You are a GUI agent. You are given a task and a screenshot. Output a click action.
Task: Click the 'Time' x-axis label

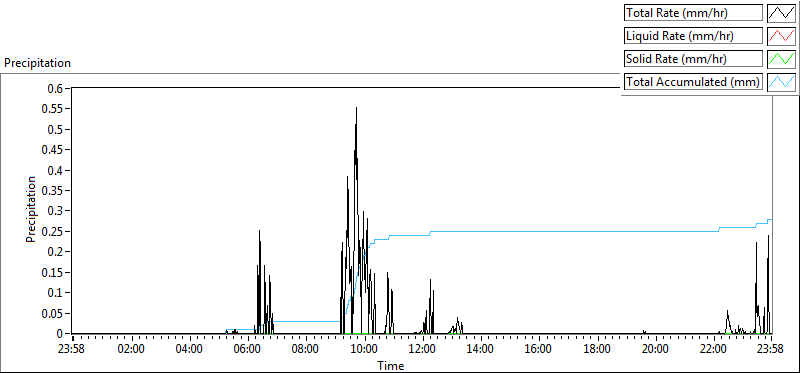point(391,366)
